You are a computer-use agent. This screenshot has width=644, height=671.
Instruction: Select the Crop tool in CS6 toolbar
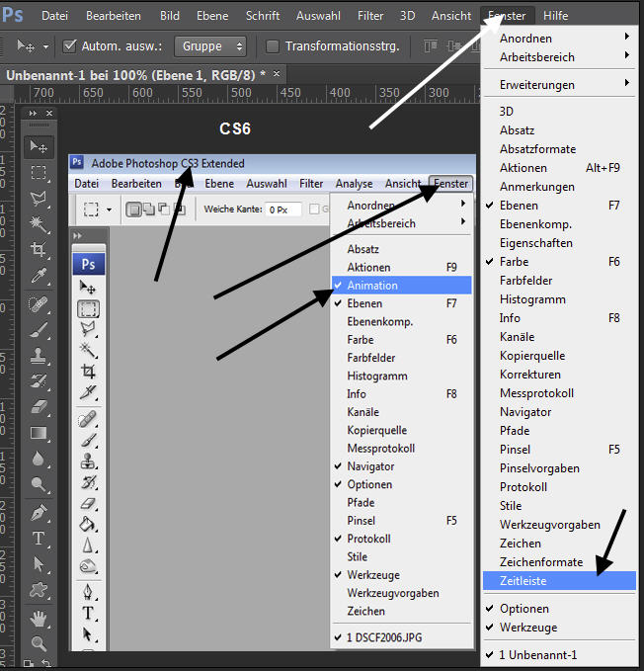39,250
